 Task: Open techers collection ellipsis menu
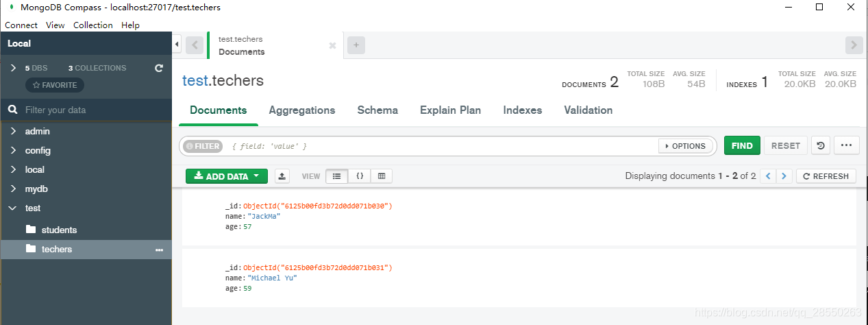tap(159, 250)
